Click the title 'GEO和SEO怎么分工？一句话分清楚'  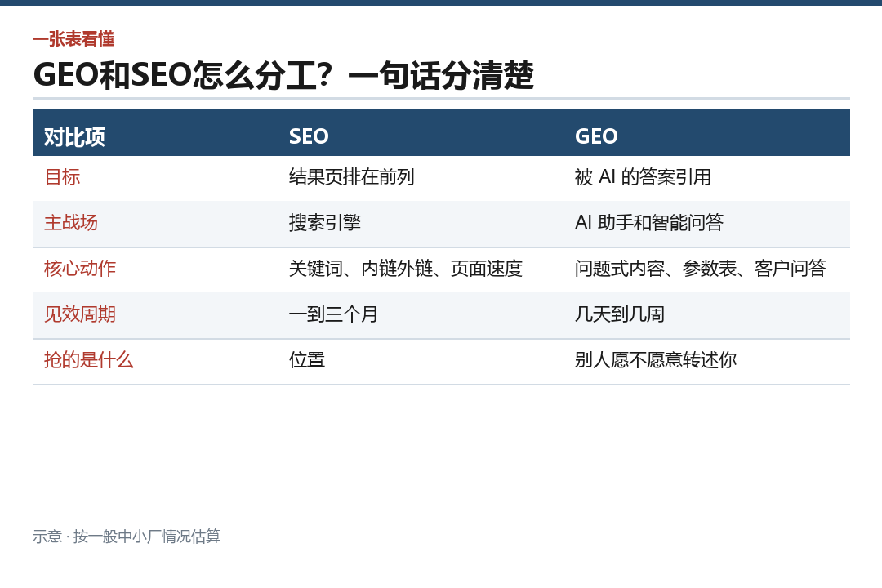click(283, 75)
